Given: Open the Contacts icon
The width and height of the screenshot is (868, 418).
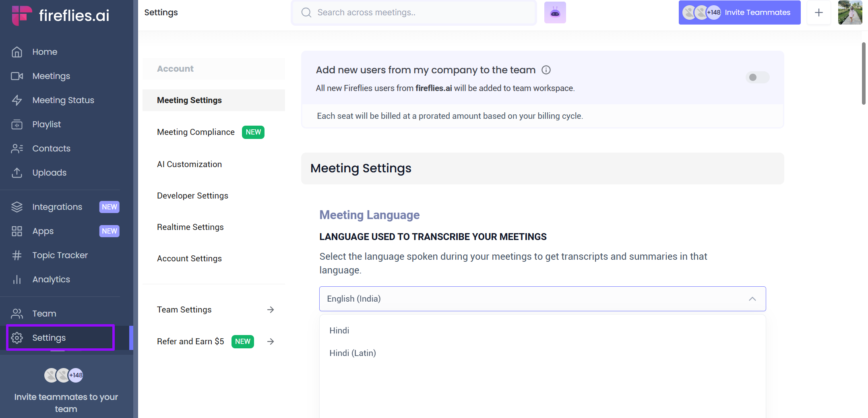Looking at the screenshot, I should [17, 148].
